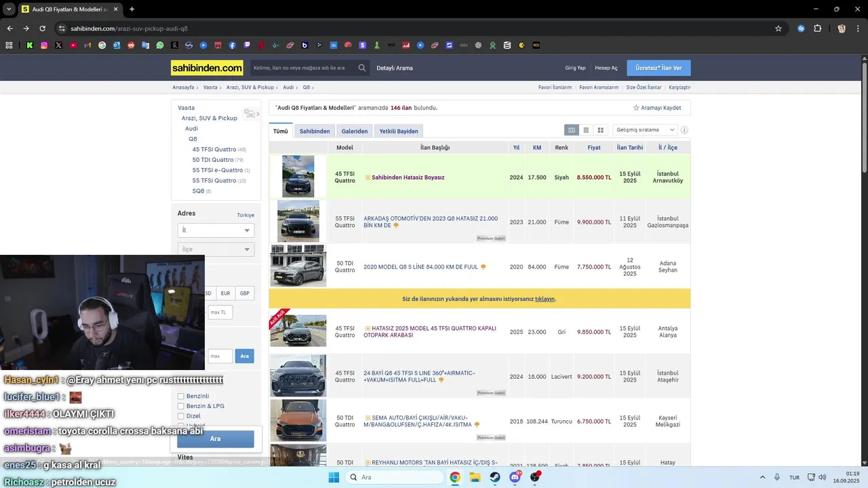This screenshot has height=488, width=868.
Task: Open Gelişmiş sıralama sort dropdown
Action: pyautogui.click(x=645, y=130)
